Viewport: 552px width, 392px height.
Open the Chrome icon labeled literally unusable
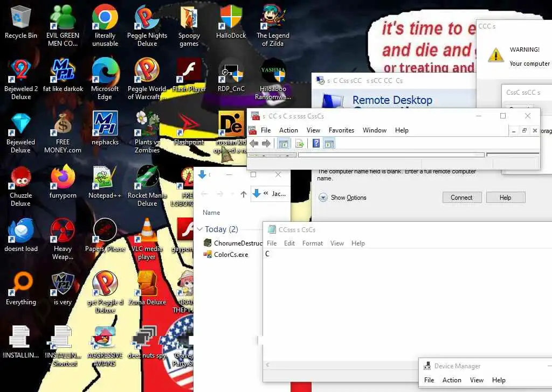(105, 25)
